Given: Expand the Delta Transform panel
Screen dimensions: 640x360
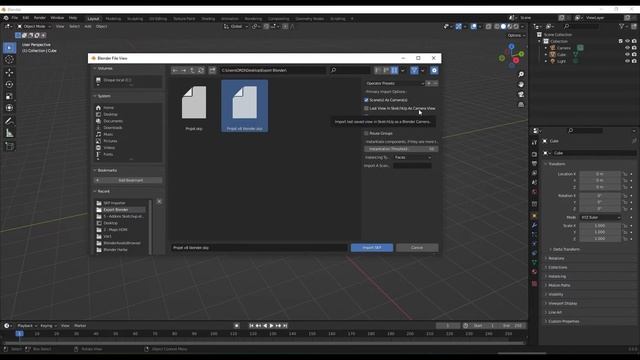Looking at the screenshot, I should [566, 249].
